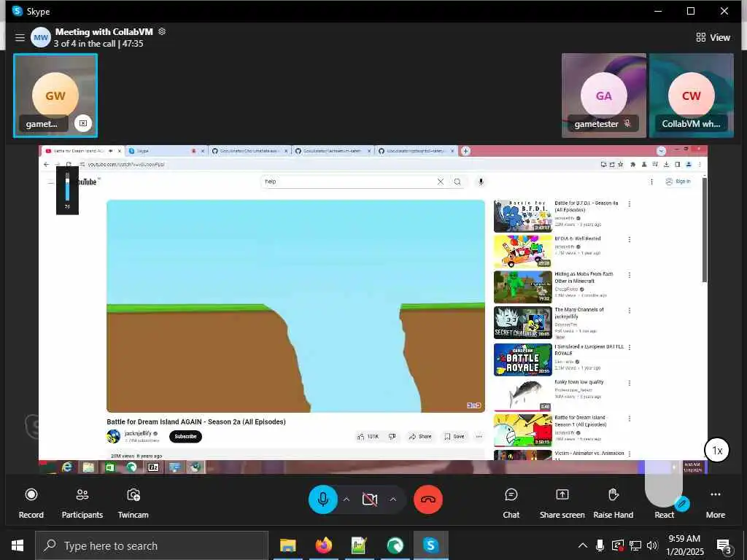Click the MW meeting avatar
This screenshot has width=747, height=560.
(41, 37)
